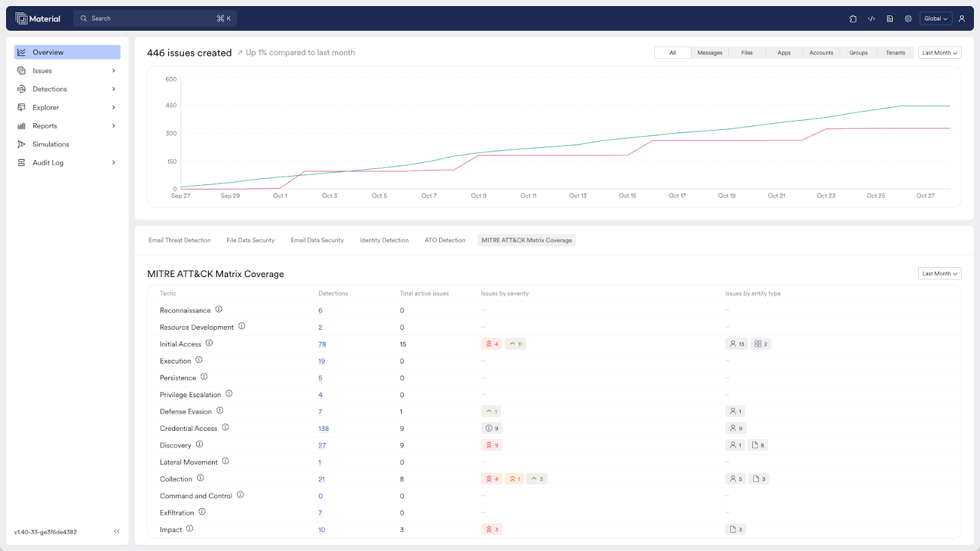Click the code brackets icon in top bar
The image size is (980, 551).
(871, 19)
